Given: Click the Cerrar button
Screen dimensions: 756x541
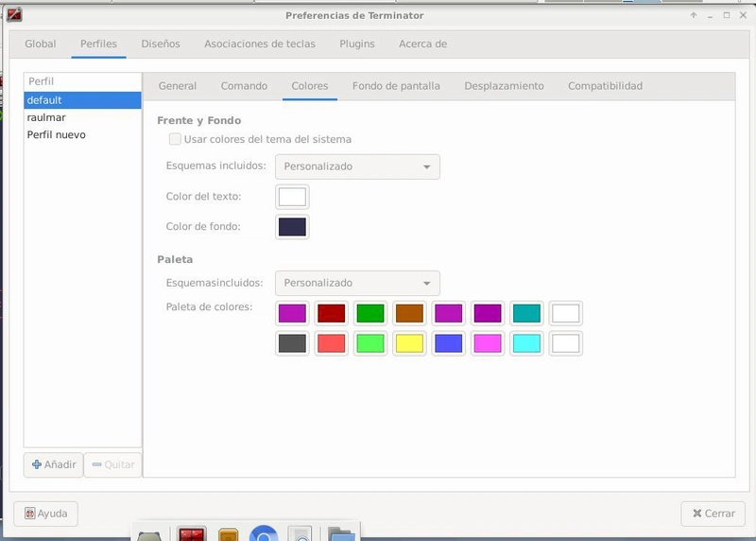Looking at the screenshot, I should 713,514.
